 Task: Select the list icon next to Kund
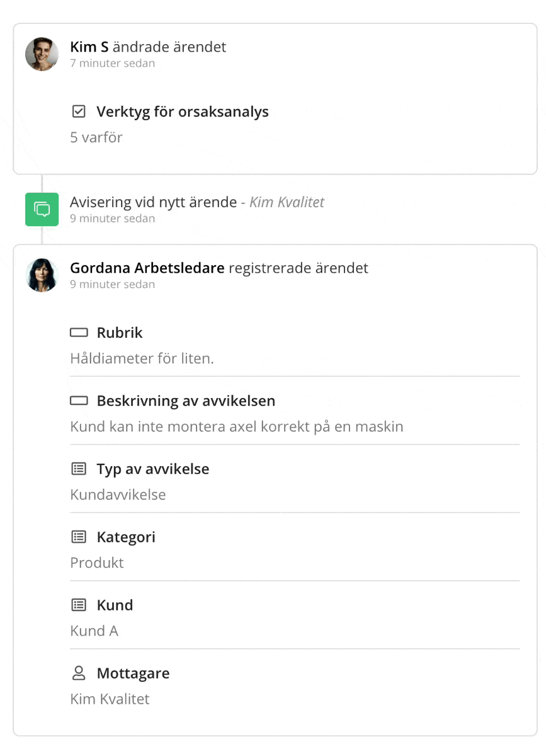point(78,605)
